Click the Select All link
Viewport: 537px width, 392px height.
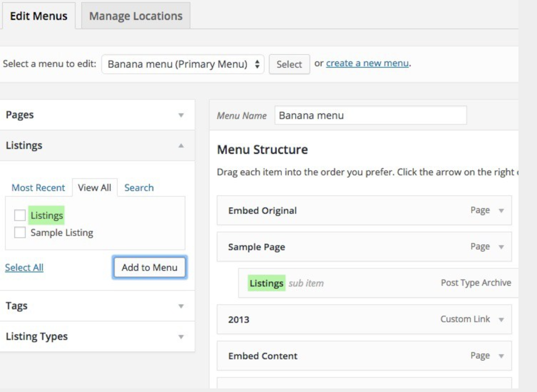[24, 267]
